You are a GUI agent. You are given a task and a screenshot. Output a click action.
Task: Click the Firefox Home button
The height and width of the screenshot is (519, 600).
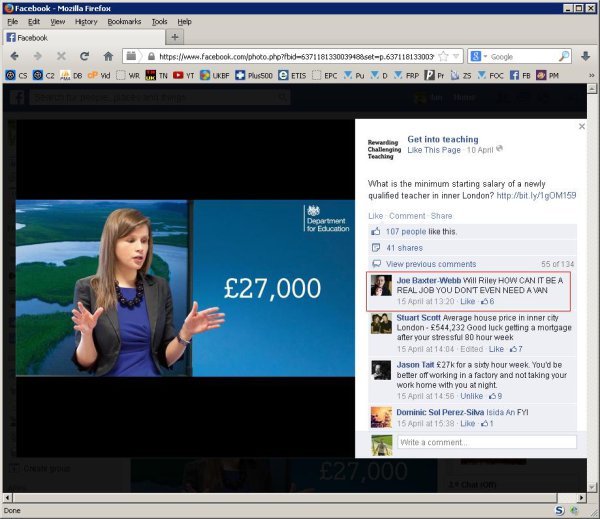tap(108, 57)
